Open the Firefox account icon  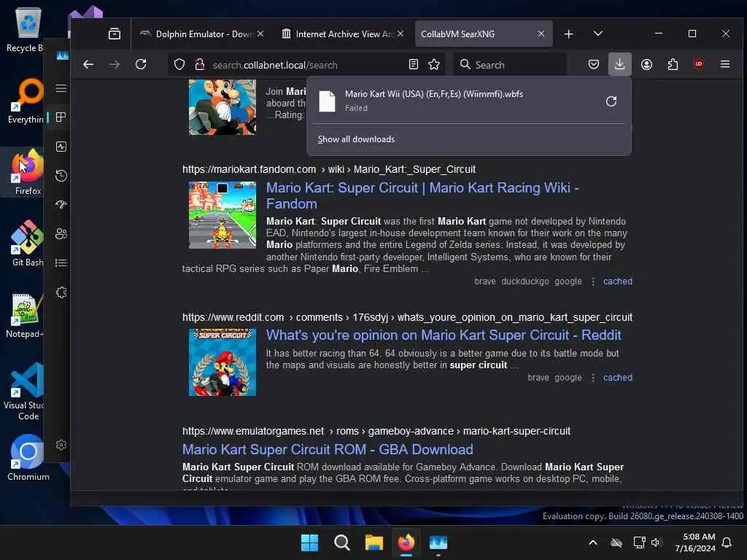pyautogui.click(x=646, y=64)
